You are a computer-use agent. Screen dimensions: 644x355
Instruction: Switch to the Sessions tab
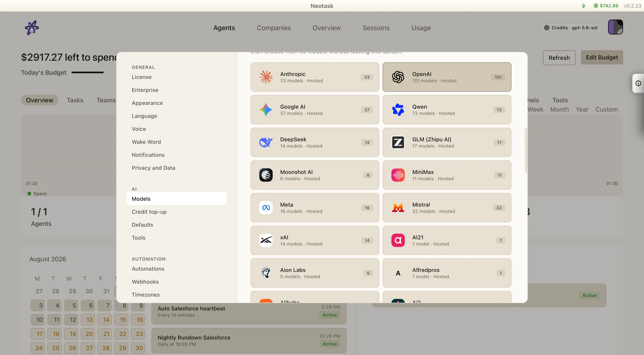click(376, 28)
